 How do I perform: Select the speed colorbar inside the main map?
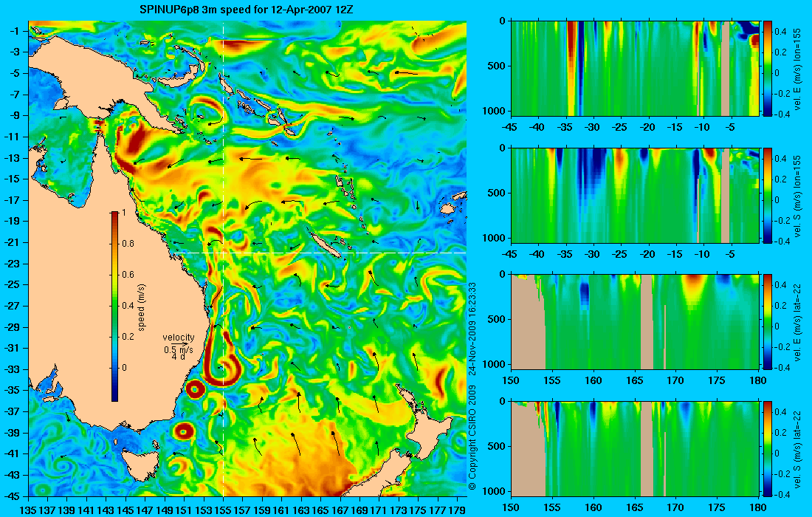[114, 307]
